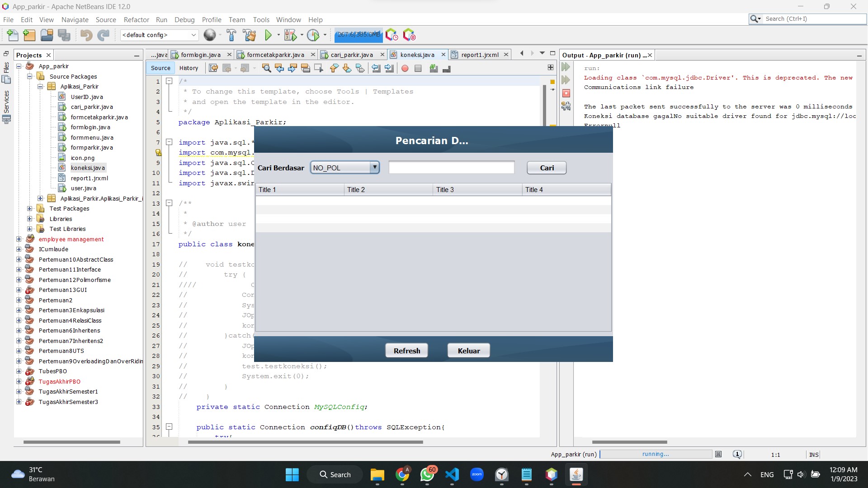
Task: Switch to report1.jrxml tab
Action: click(x=480, y=55)
